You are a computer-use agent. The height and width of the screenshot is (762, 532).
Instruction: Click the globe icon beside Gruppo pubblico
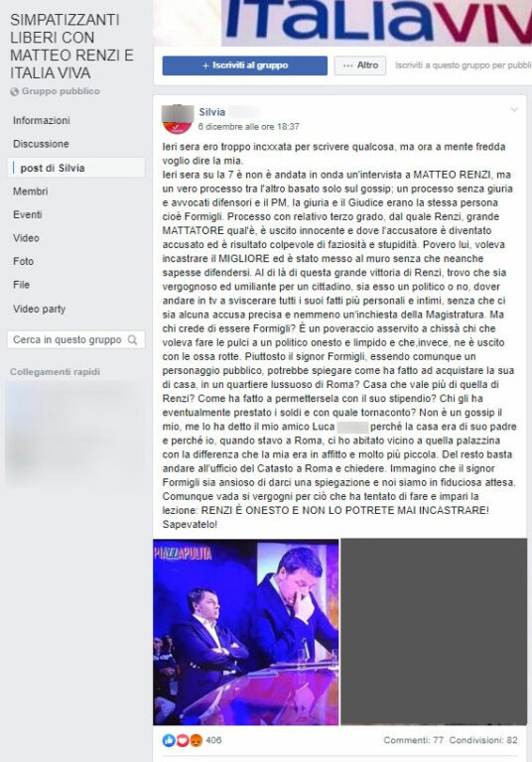15,91
